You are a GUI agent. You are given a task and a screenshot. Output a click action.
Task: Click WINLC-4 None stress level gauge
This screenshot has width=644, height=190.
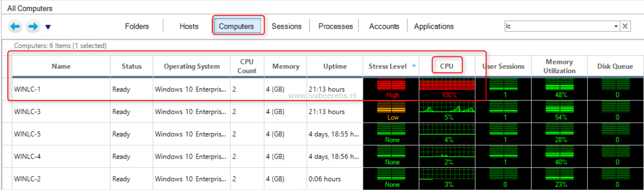tap(391, 156)
